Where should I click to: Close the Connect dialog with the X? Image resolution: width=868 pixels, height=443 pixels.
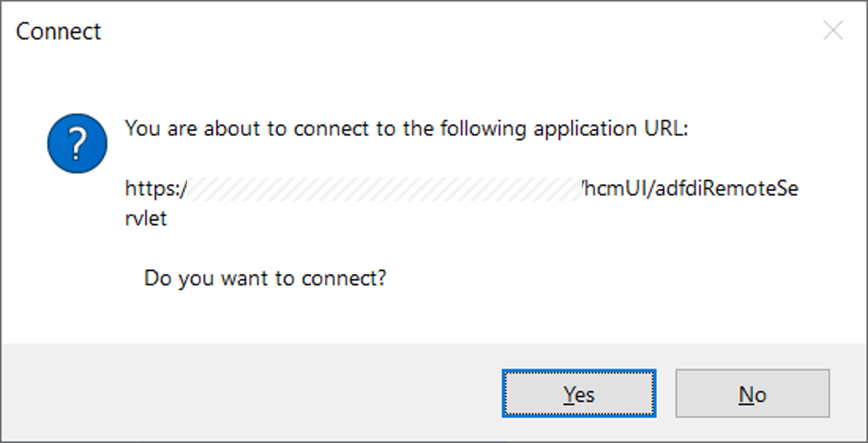point(833,30)
